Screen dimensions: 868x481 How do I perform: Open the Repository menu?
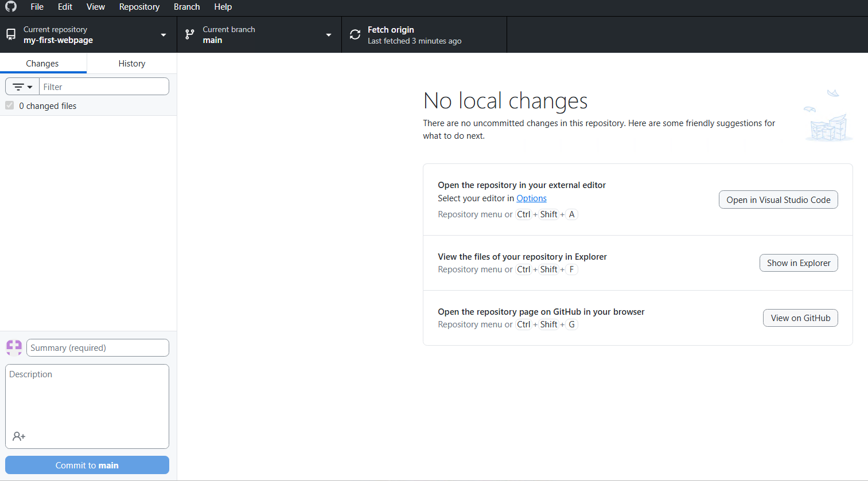pos(139,7)
